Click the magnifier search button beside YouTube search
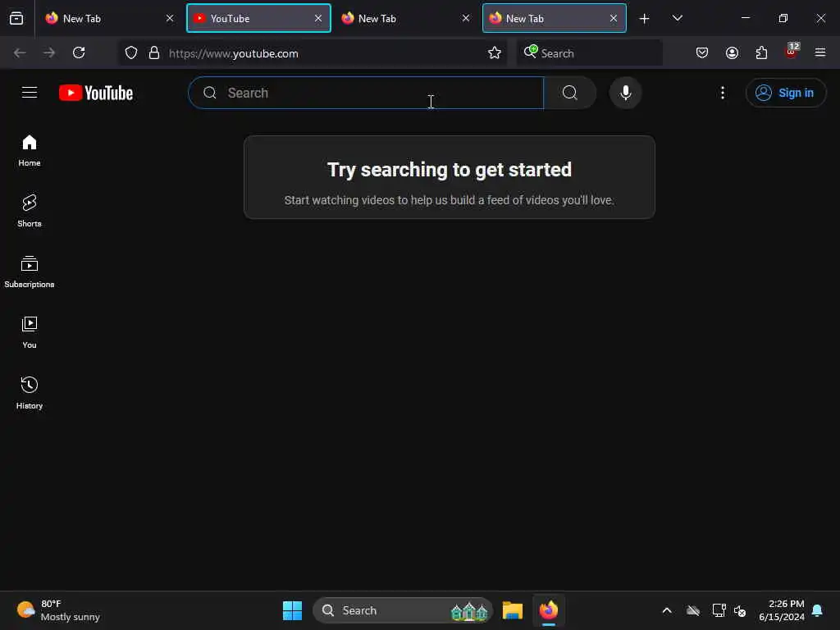This screenshot has width=840, height=630. (x=570, y=93)
